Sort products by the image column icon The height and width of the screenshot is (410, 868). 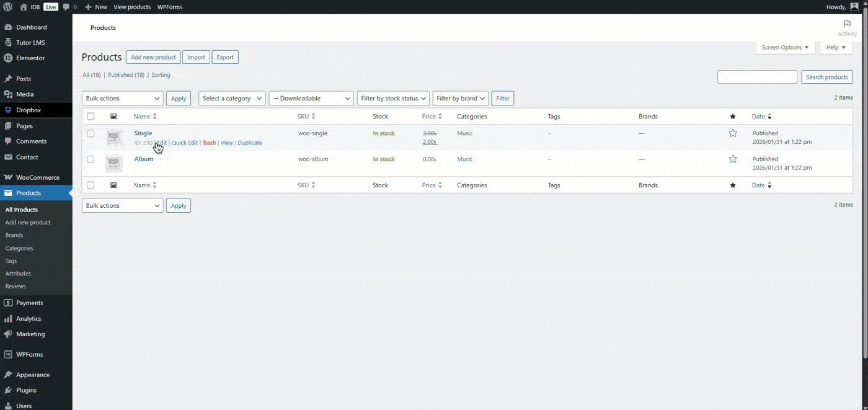click(113, 116)
